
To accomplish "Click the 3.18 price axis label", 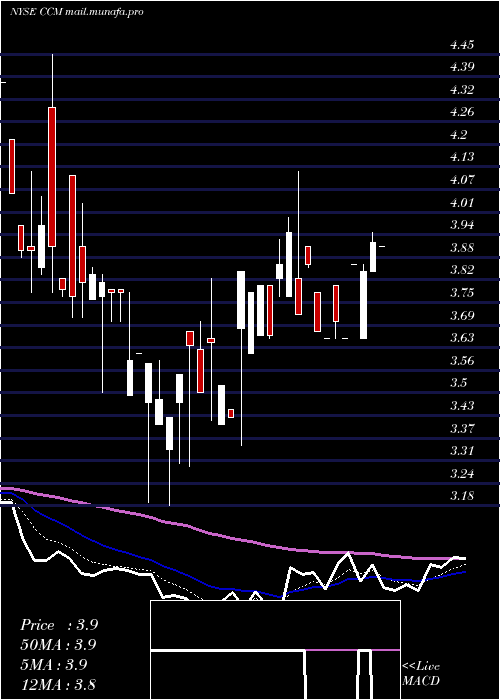I will click(x=462, y=496).
